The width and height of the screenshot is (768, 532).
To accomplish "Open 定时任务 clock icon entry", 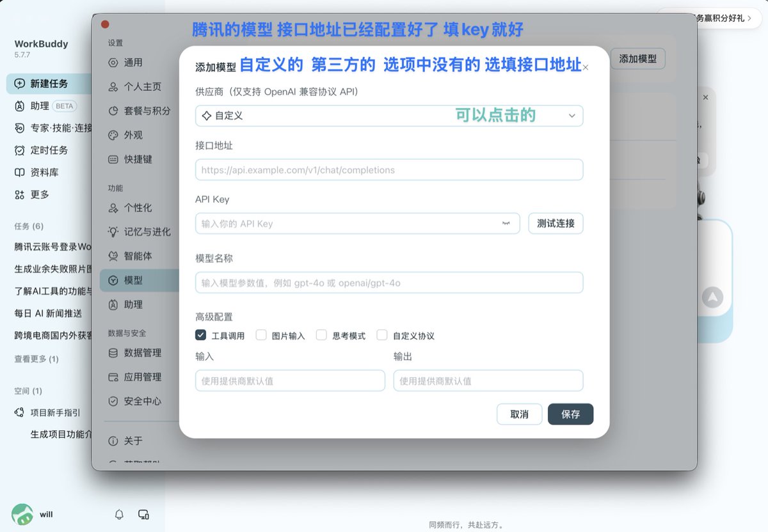I will [x=19, y=150].
